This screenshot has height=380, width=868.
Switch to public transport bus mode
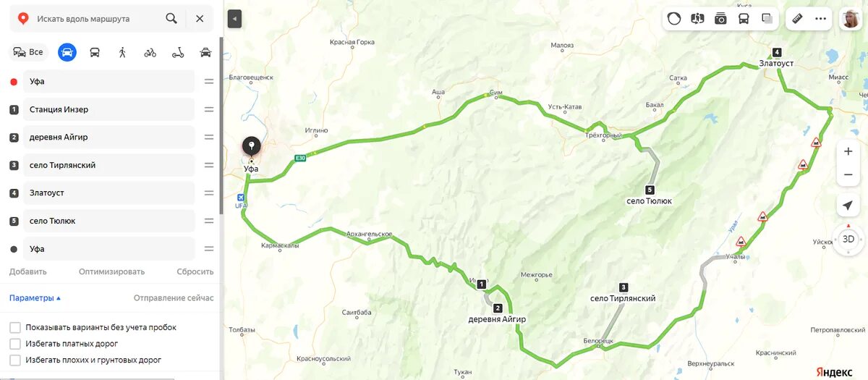(x=95, y=52)
